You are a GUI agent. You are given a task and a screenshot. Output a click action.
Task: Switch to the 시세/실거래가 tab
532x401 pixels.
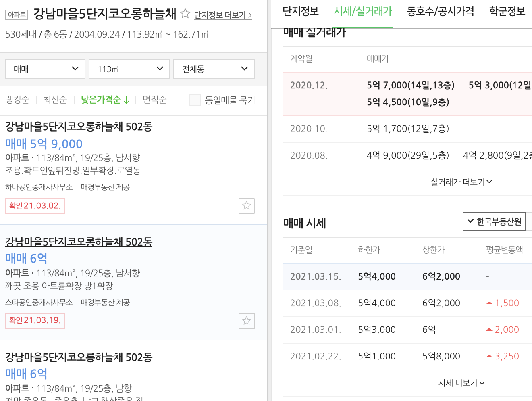363,11
